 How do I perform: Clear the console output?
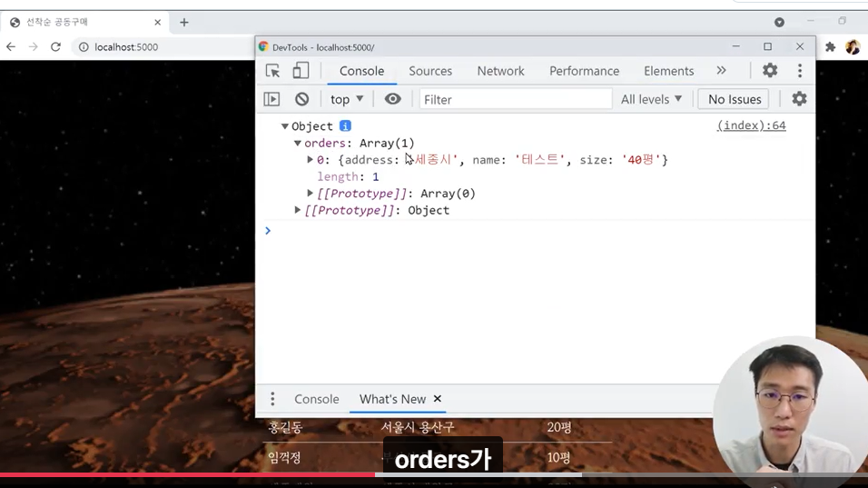coord(301,99)
